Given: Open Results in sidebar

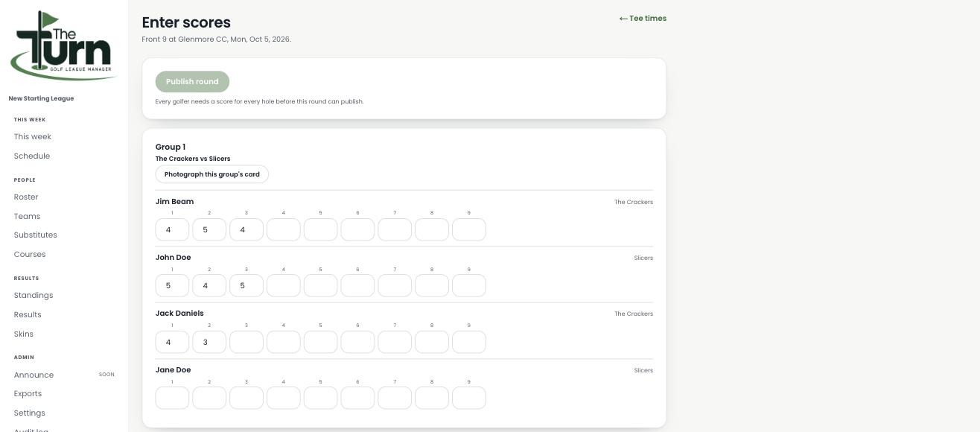Looking at the screenshot, I should click(x=28, y=314).
